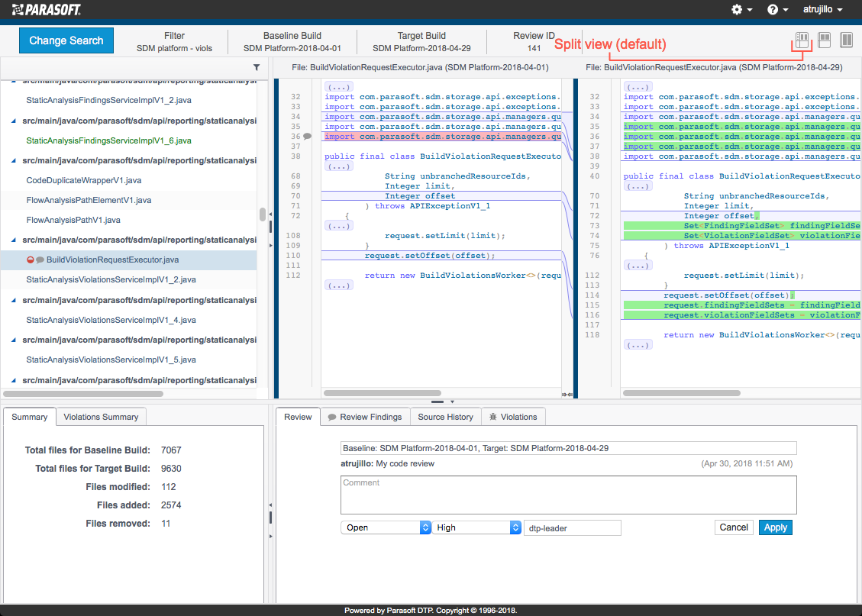Expand fold after line 112 in baseline pane
This screenshot has width=862, height=616.
pos(339,285)
